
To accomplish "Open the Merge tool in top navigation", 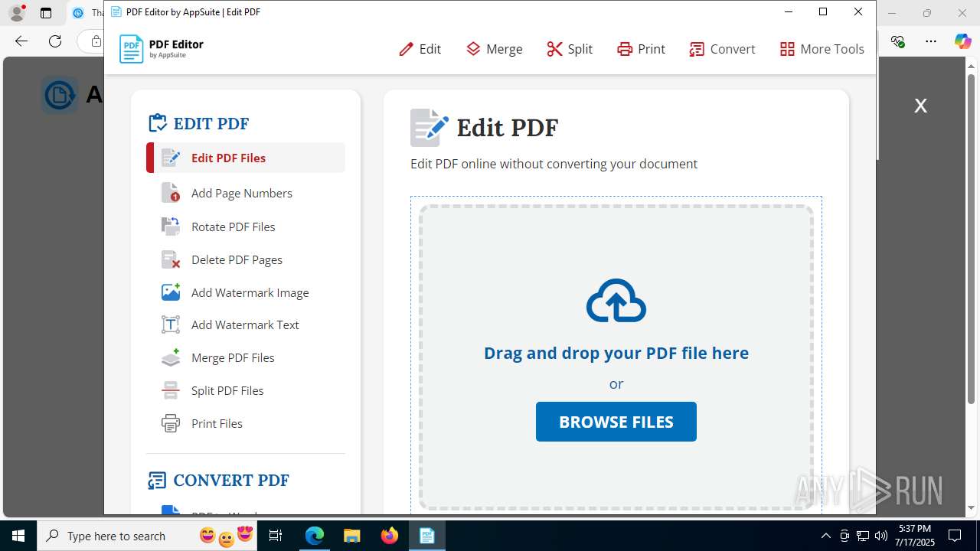I will click(494, 49).
